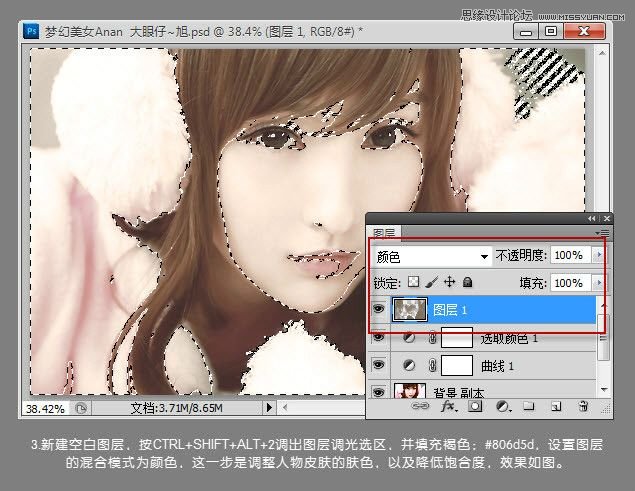This screenshot has width=635, height=491.
Task: Click opacity value field 100%
Action: (x=571, y=255)
